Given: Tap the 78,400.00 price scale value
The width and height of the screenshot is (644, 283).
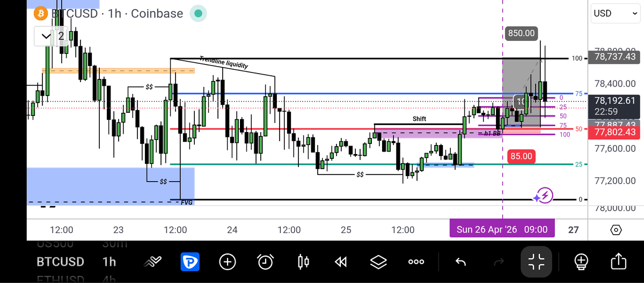Looking at the screenshot, I should coord(616,84).
